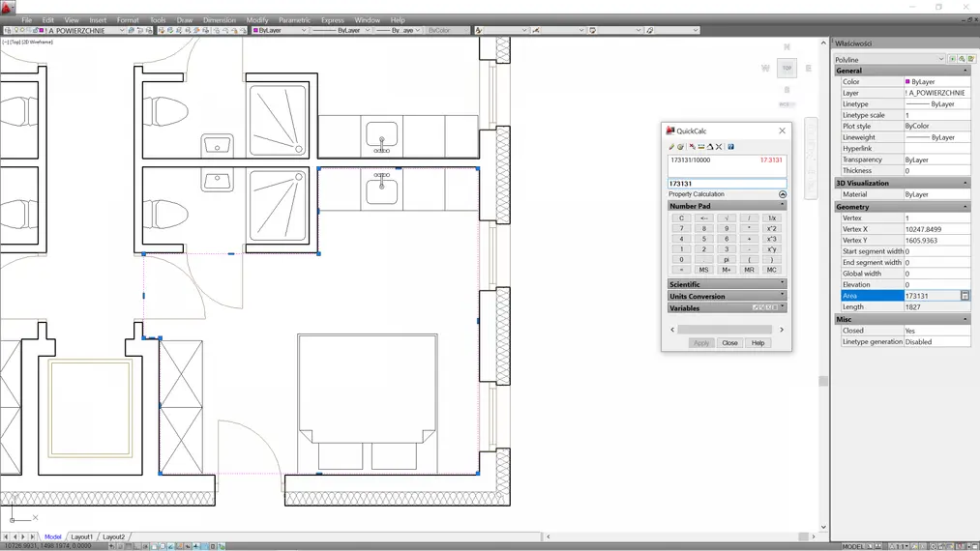Open the Dimension menu
This screenshot has height=551, width=980.
[220, 20]
